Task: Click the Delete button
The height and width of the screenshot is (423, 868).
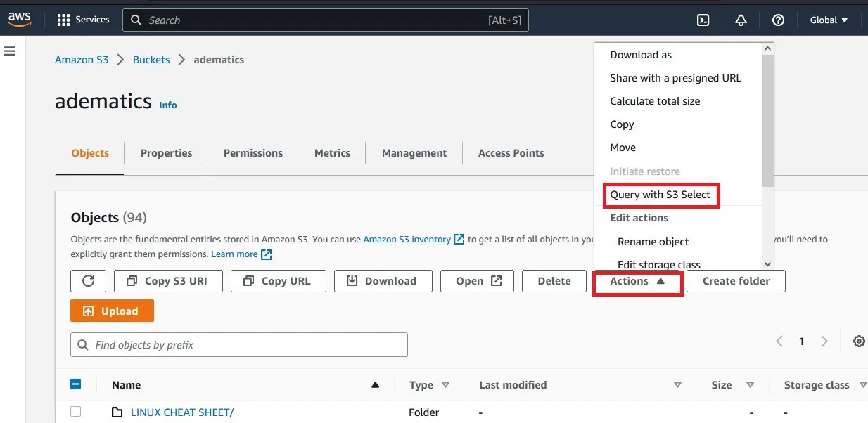Action: [554, 281]
